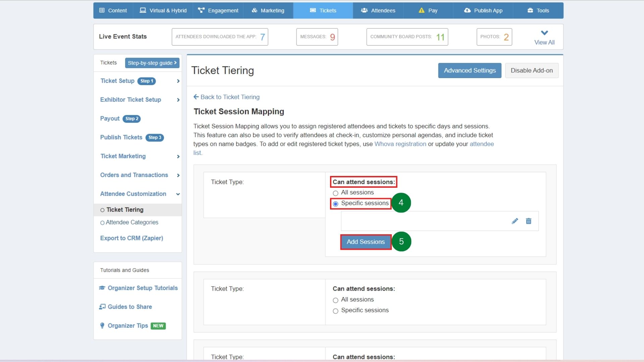Click the back arrow icon before Ticket Tiering
The image size is (644, 362).
click(196, 97)
